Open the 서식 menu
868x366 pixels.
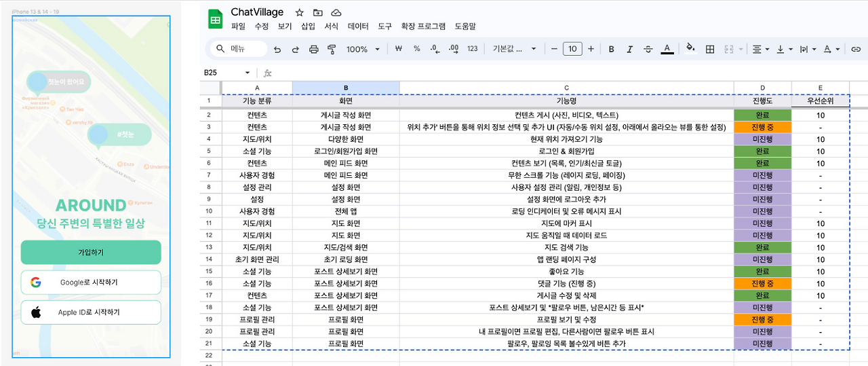coord(331,26)
